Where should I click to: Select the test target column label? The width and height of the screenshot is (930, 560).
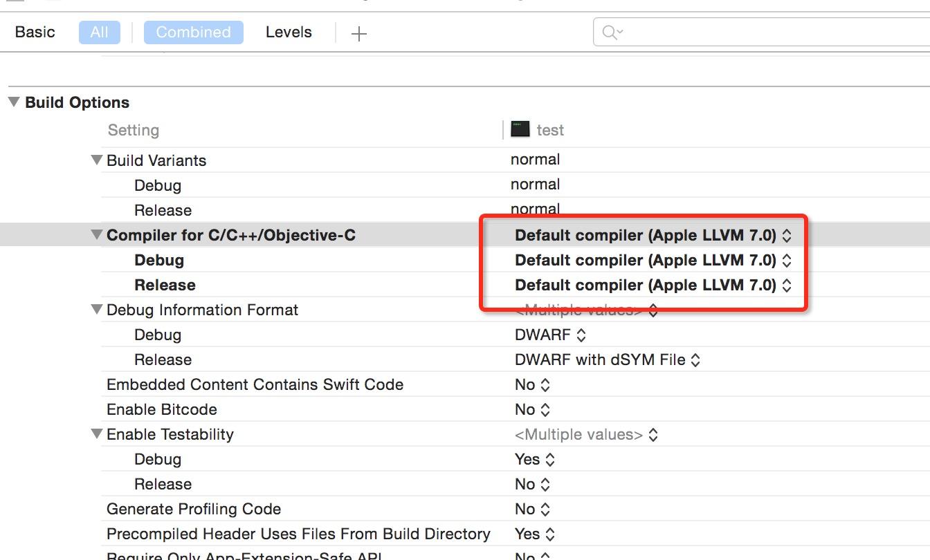click(550, 130)
